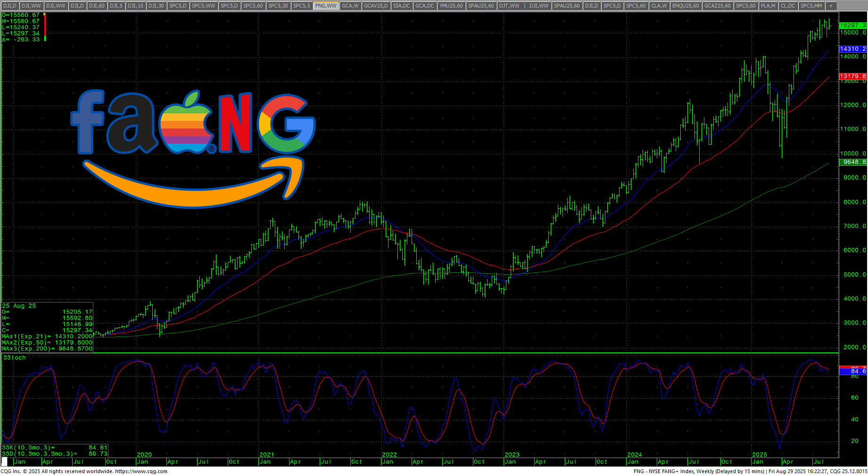Viewport: 868px width, 475px height.
Task: Click the white square at the time axis start
Action: [x=5, y=461]
